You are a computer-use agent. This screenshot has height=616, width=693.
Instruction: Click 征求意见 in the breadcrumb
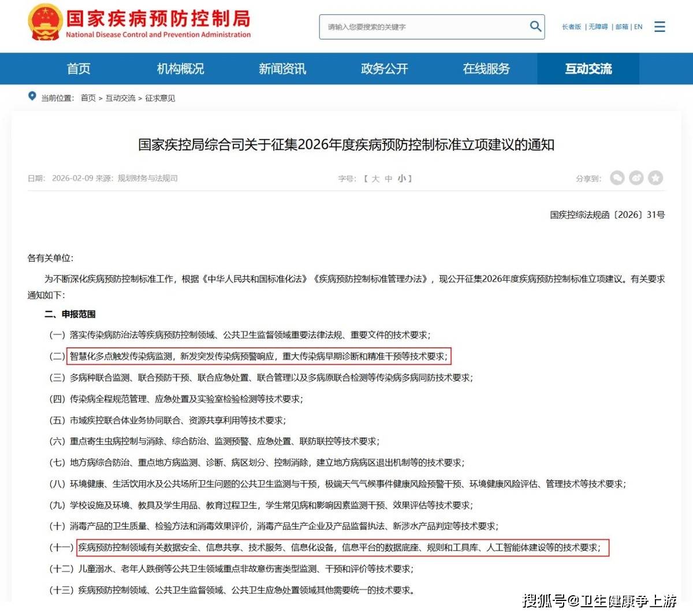(160, 98)
